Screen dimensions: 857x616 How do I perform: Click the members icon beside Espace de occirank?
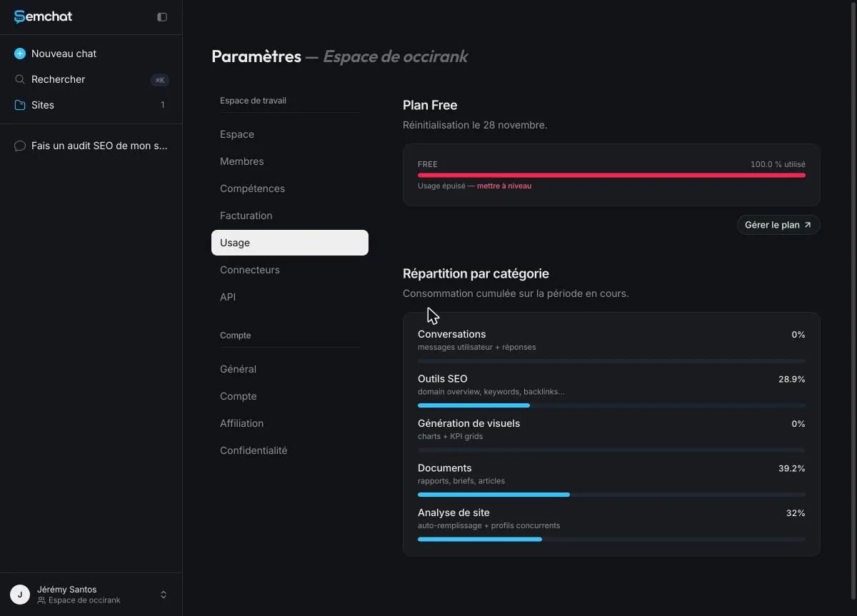click(x=41, y=600)
